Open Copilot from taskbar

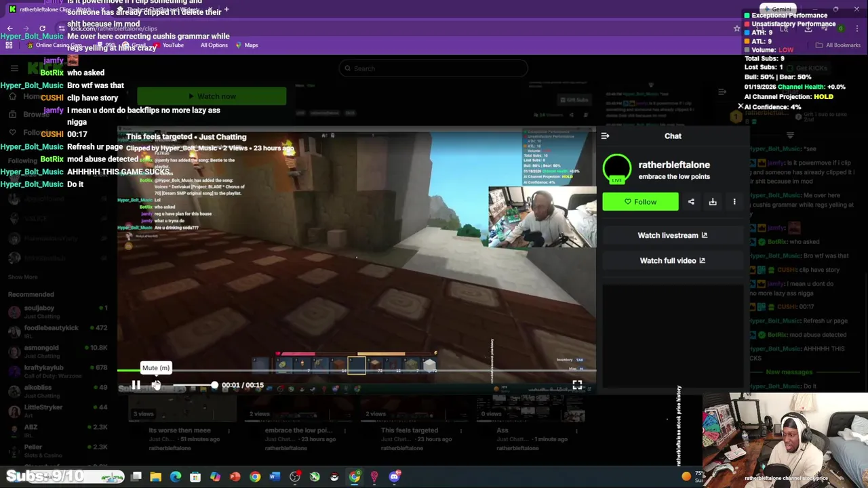click(215, 476)
